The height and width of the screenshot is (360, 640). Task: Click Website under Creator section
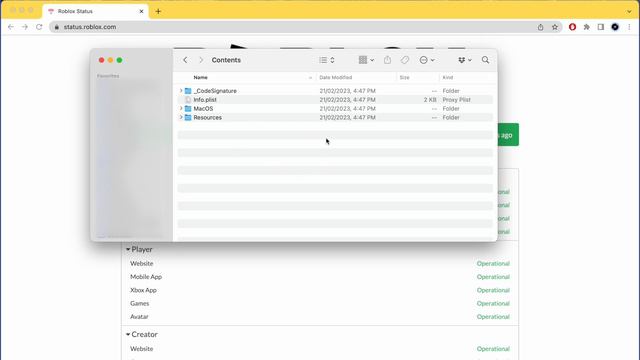(142, 349)
